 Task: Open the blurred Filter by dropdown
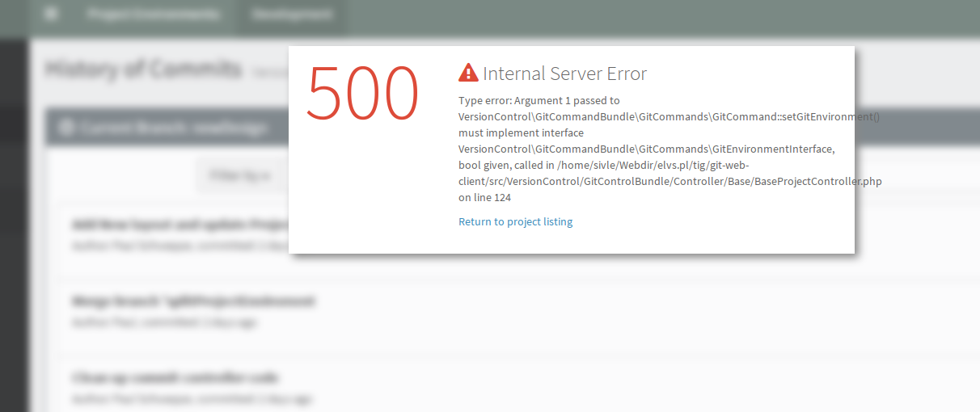point(239,174)
